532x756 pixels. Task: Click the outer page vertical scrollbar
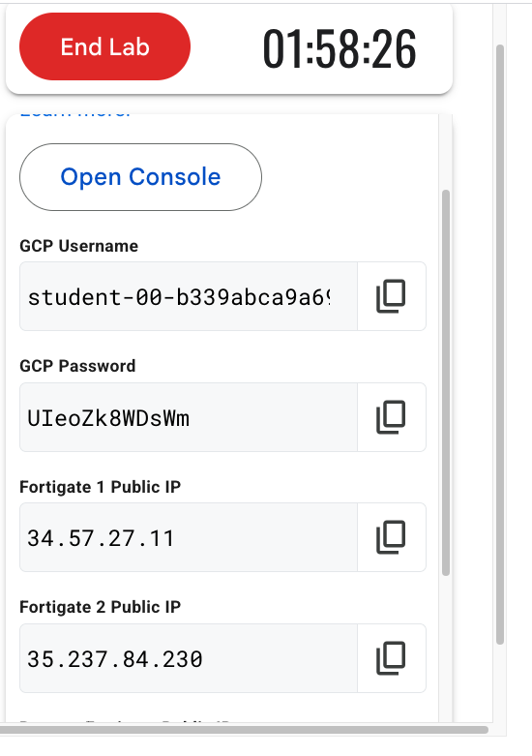point(500,345)
